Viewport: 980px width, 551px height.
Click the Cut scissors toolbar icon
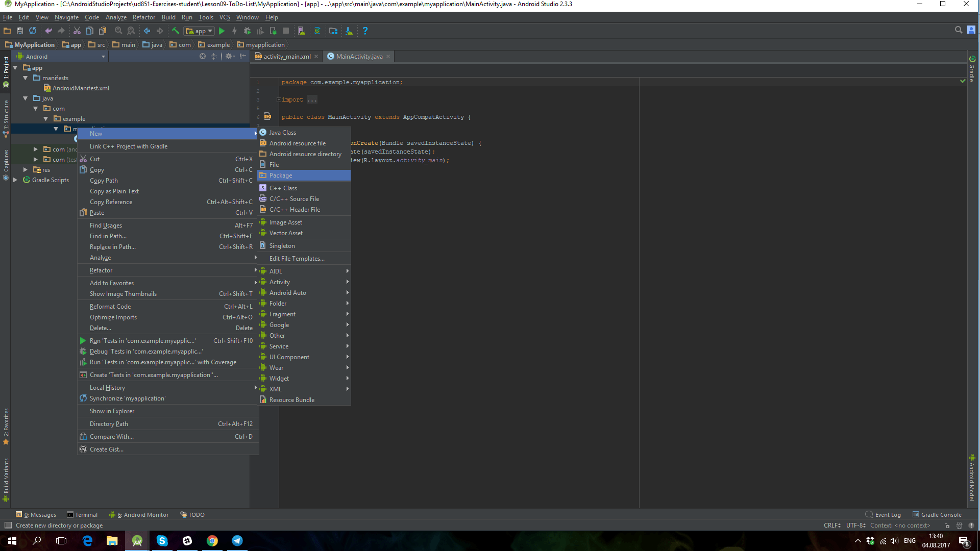(x=77, y=31)
